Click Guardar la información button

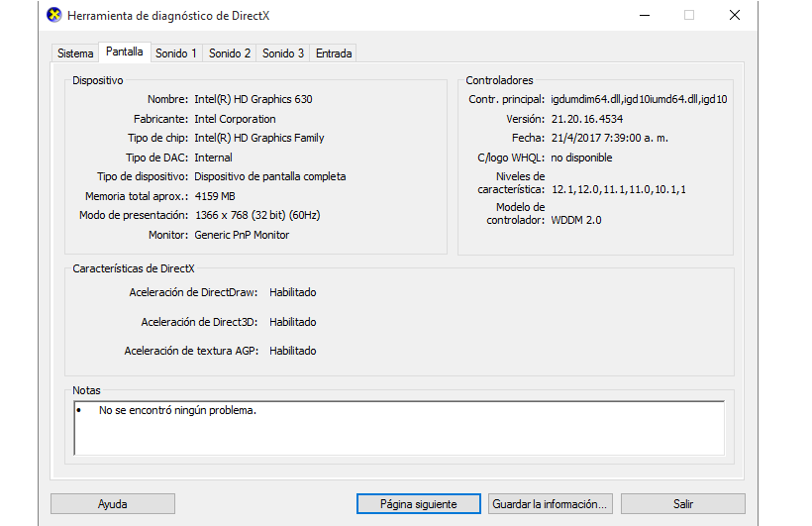[550, 504]
